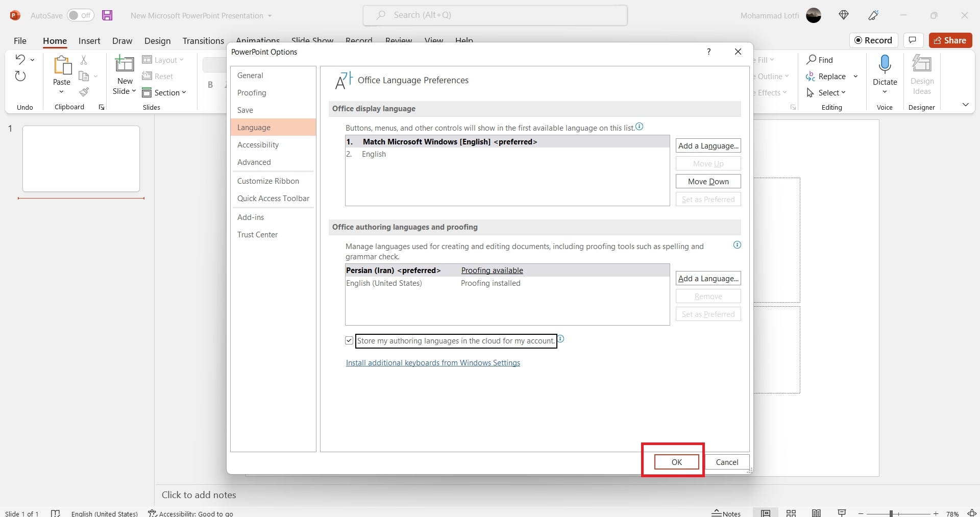Expand the Replace dropdown arrow

coord(855,77)
